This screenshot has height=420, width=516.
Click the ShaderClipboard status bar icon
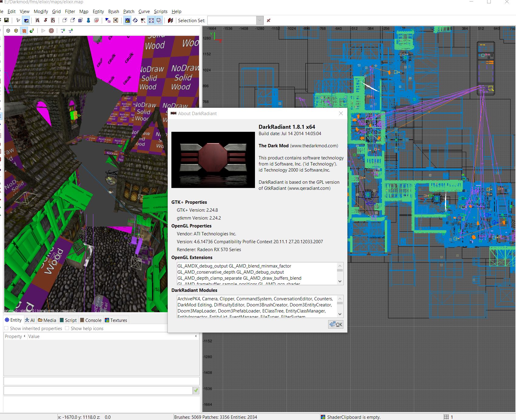pyautogui.click(x=323, y=417)
